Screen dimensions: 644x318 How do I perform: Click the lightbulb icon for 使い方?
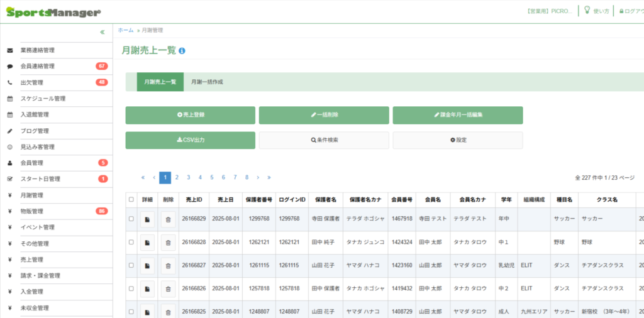coord(587,10)
